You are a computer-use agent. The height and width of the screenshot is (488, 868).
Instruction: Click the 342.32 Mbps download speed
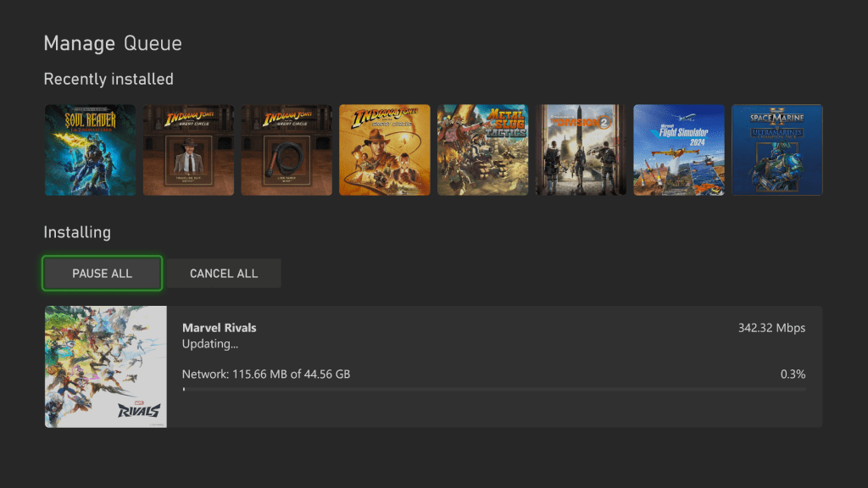click(771, 328)
